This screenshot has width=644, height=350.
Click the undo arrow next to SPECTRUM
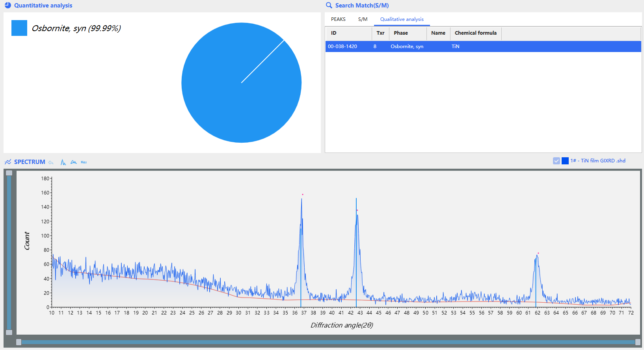tap(51, 162)
